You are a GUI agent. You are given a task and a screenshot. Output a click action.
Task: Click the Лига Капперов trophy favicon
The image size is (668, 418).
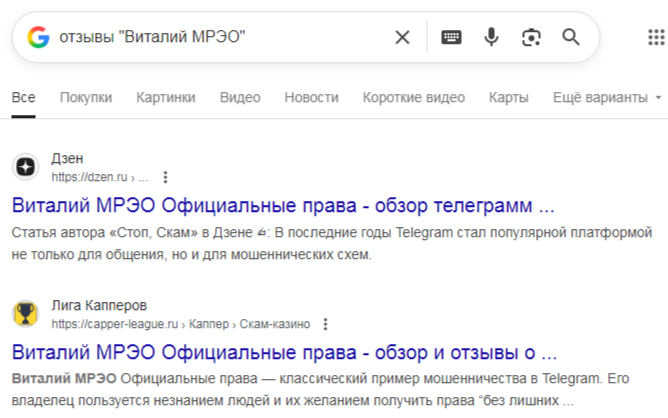coord(25,314)
